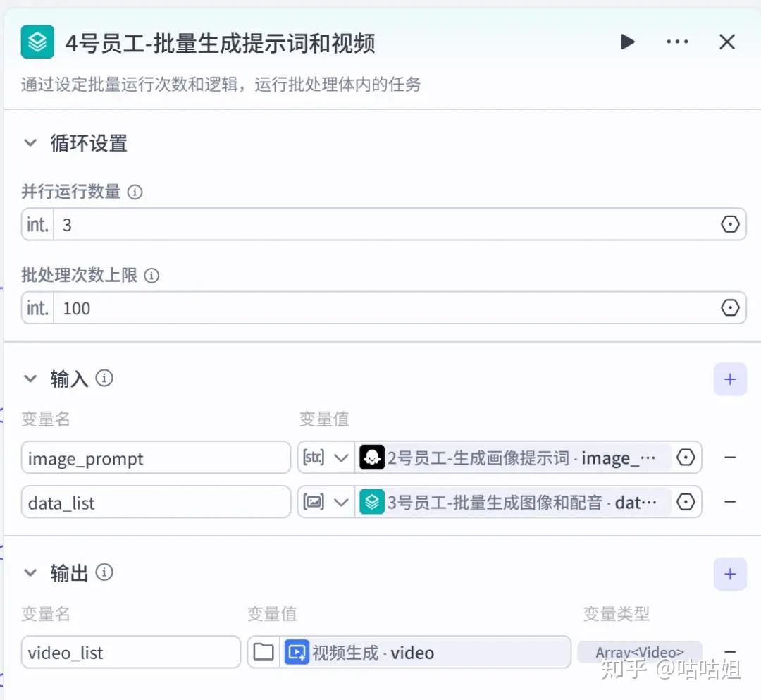Add a new output variable
Image resolution: width=761 pixels, height=700 pixels.
tap(730, 574)
